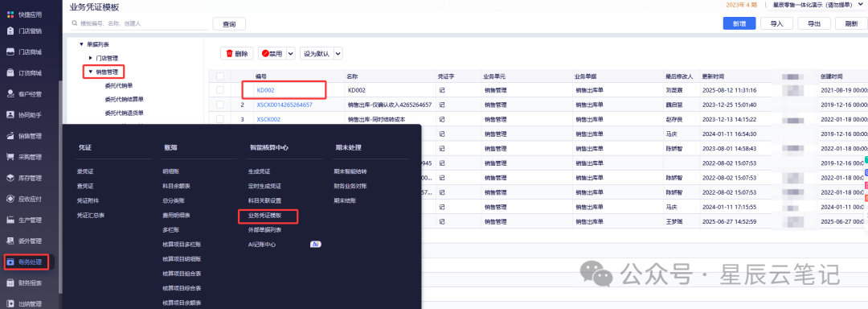This screenshot has height=309, width=868.
Task: Open 订货商城 in the sidebar
Action: tap(24, 73)
